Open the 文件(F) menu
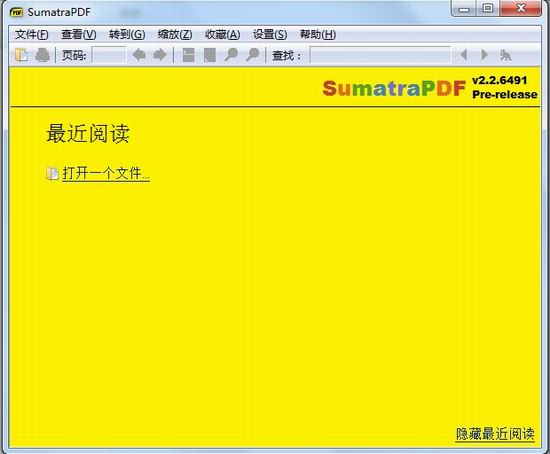 (x=32, y=34)
